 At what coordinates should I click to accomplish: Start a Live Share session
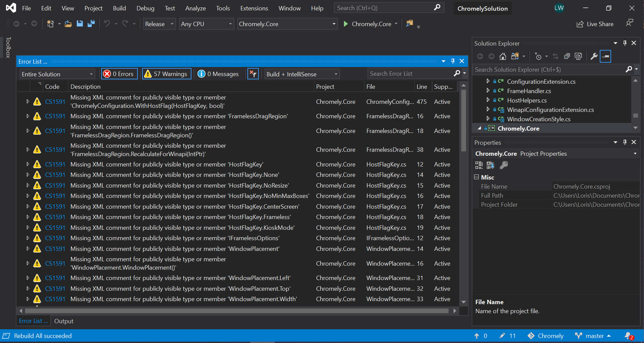point(595,24)
